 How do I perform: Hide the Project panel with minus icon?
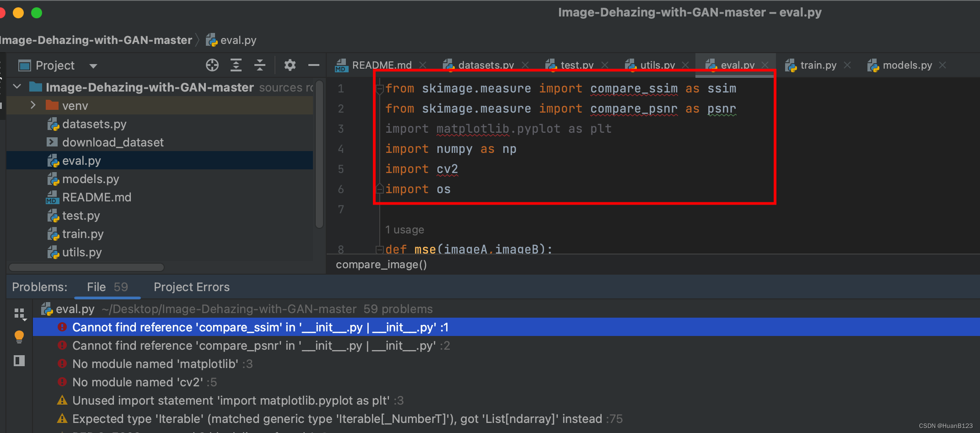(314, 65)
